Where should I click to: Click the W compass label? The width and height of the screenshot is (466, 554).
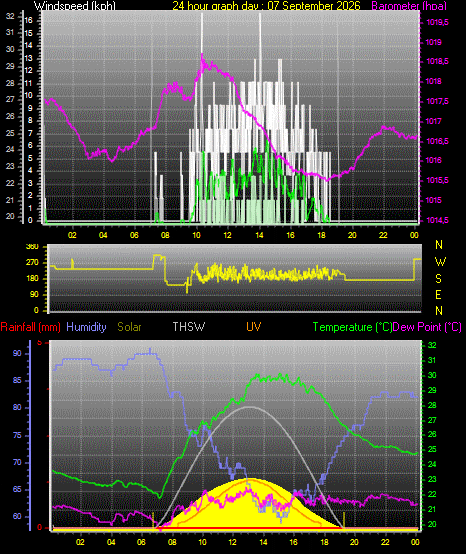(440, 262)
